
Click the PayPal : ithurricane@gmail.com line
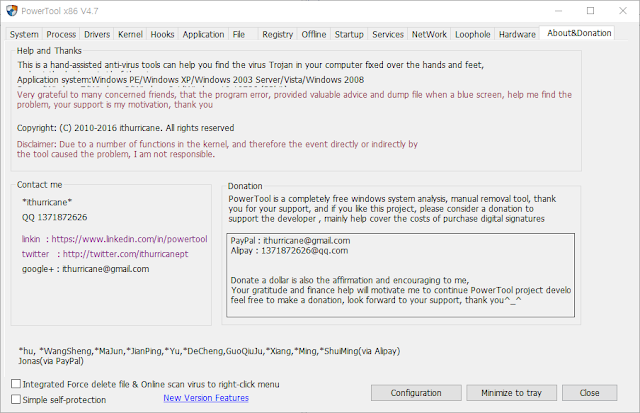click(290, 240)
